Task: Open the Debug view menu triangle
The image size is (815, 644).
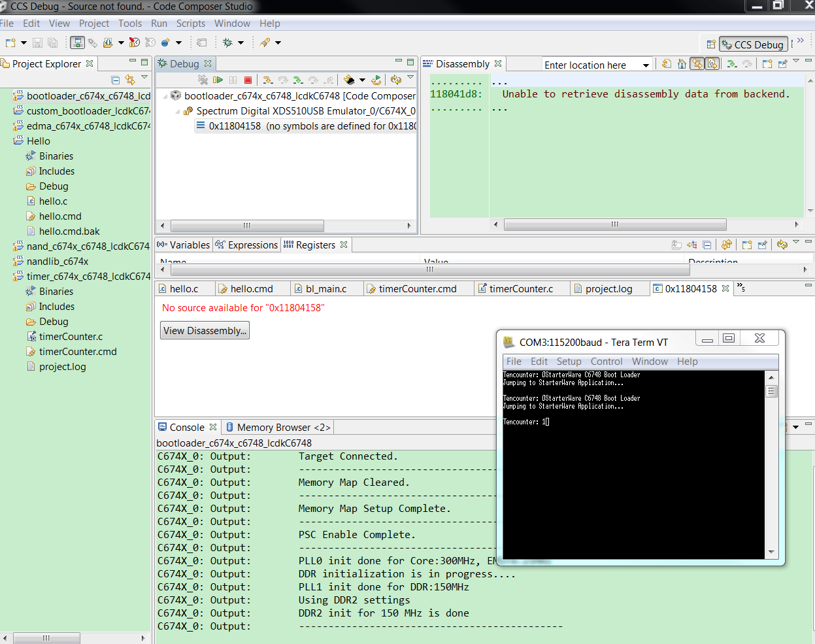Action: coord(410,77)
